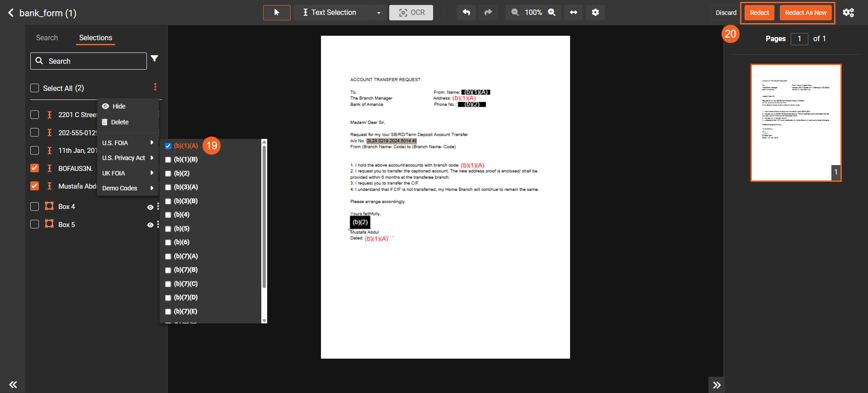Screen dimensions: 868x393
Task: Expand the U.S. Privacy Act submenu
Action: click(x=128, y=158)
